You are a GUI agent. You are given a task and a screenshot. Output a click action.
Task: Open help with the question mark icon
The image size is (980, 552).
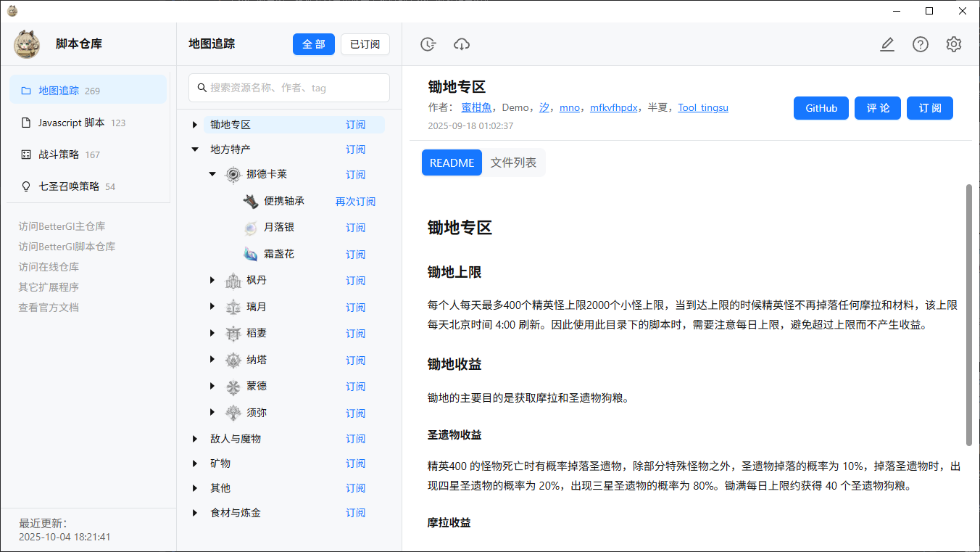(920, 44)
